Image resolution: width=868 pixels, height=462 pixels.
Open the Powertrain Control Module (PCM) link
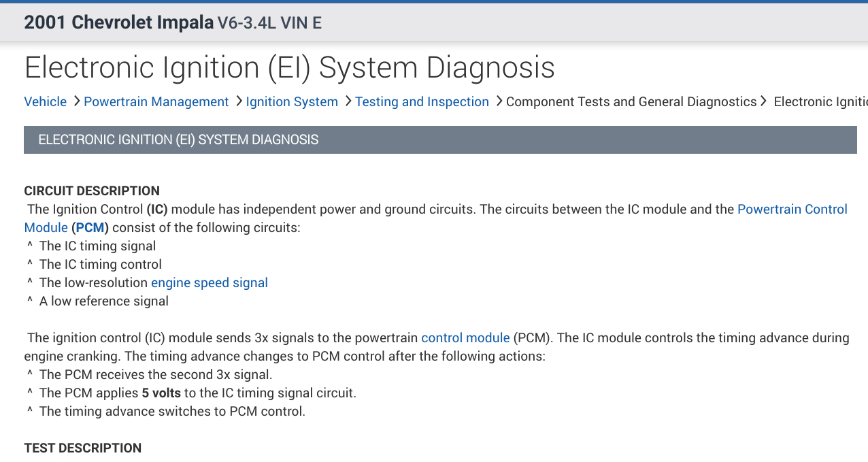pyautogui.click(x=792, y=210)
